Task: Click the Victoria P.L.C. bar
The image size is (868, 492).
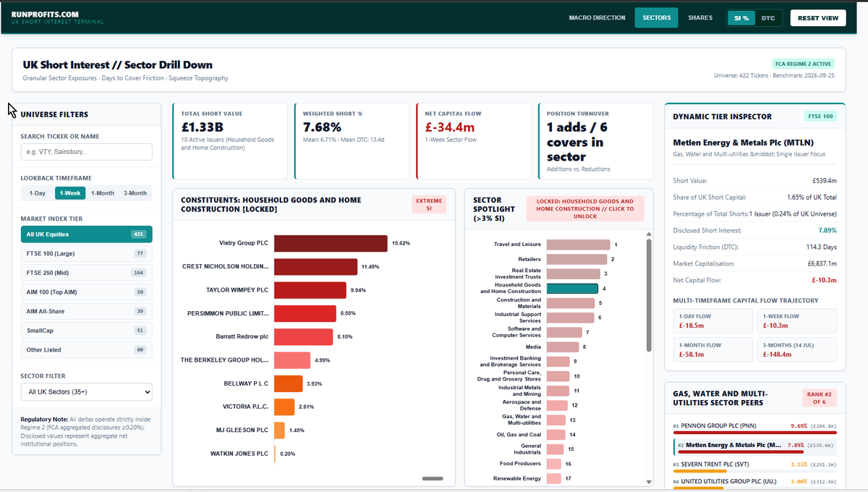Action: pyautogui.click(x=284, y=407)
